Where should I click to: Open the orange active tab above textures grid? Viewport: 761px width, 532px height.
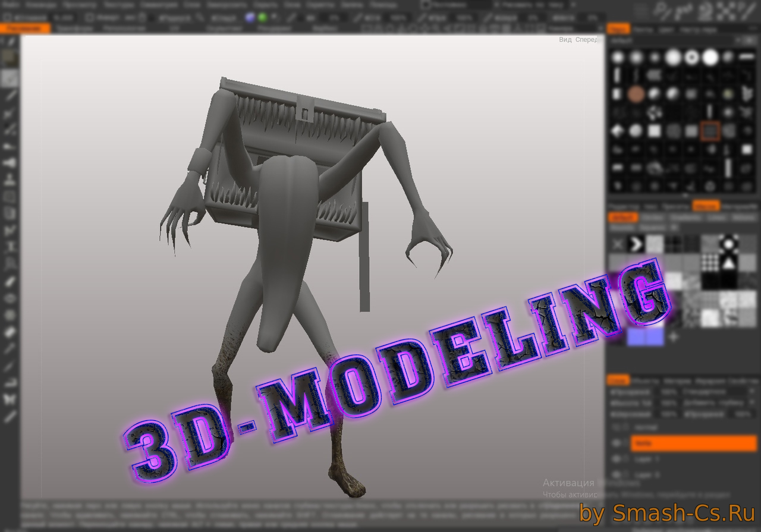pos(706,206)
